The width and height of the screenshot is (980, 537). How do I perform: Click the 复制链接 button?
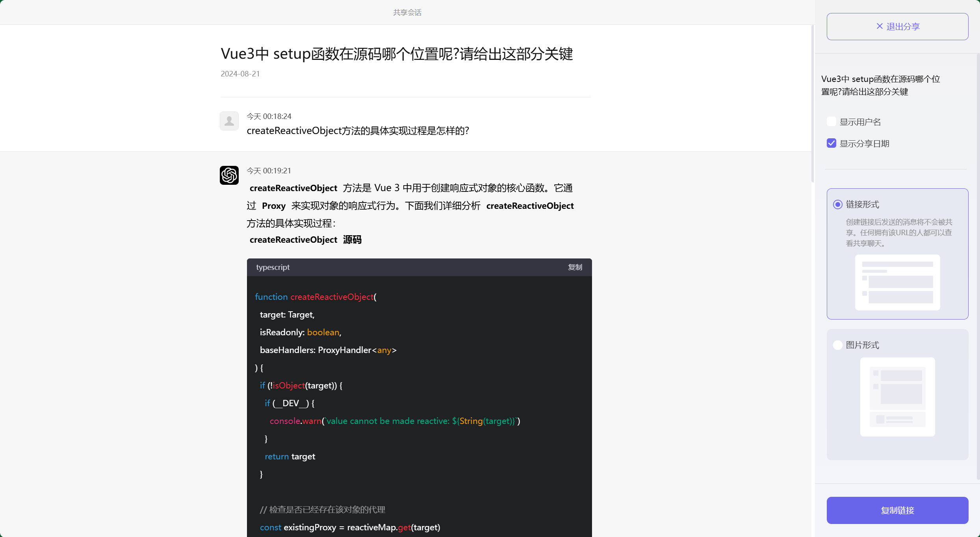point(897,510)
